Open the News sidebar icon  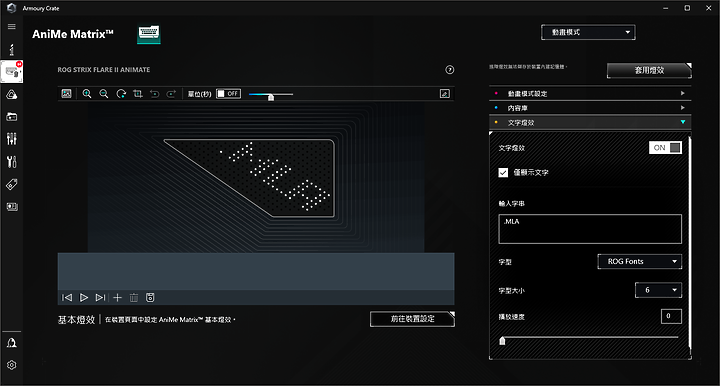11,207
